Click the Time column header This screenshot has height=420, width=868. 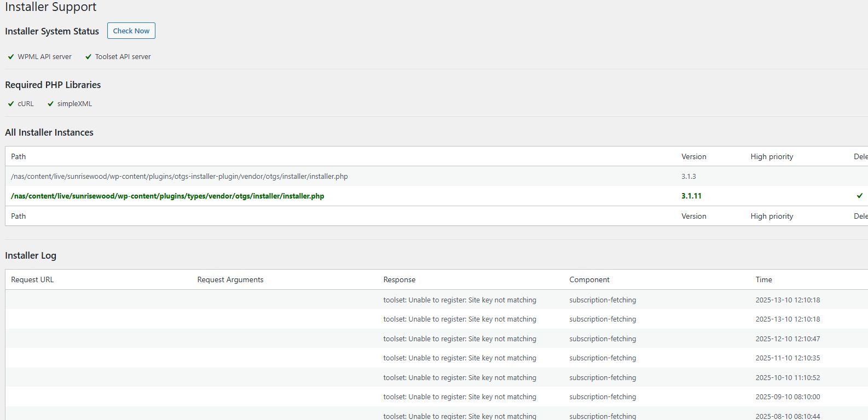763,279
